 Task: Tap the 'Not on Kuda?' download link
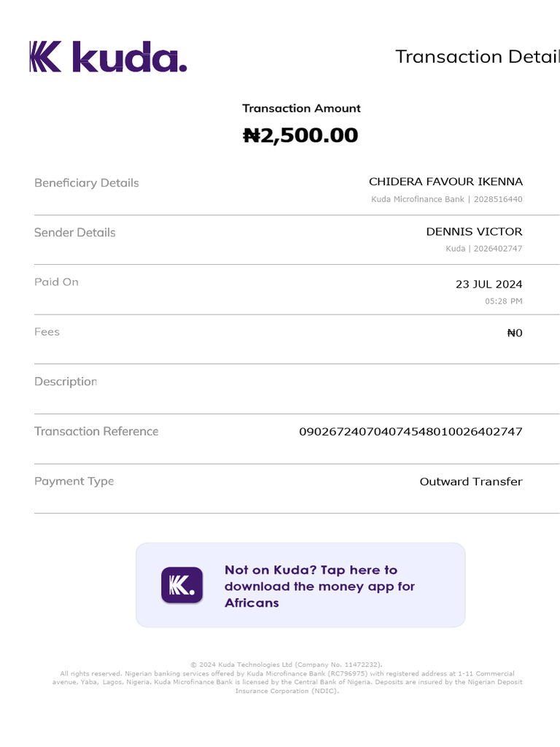tap(320, 586)
